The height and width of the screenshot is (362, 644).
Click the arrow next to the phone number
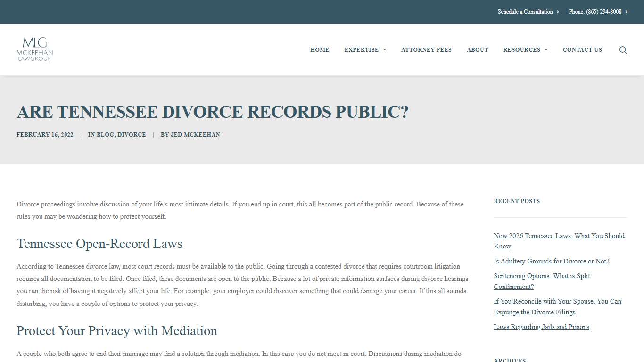pos(627,12)
